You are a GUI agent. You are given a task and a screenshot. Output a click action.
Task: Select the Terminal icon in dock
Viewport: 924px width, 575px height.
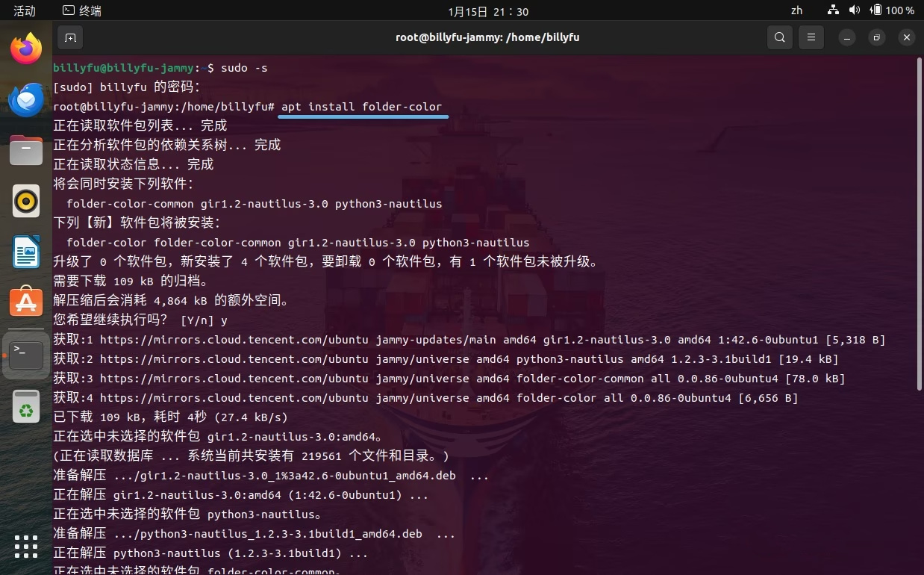[x=26, y=354]
